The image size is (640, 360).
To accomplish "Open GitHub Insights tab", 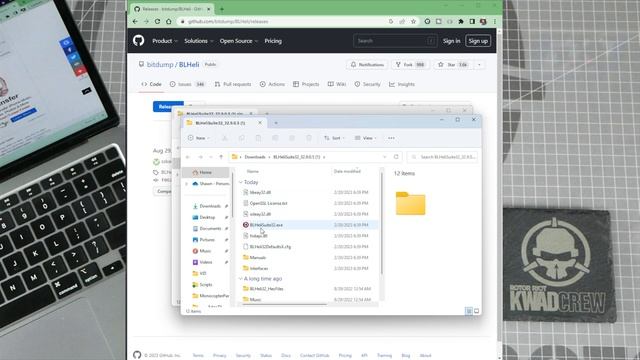I will [x=402, y=84].
